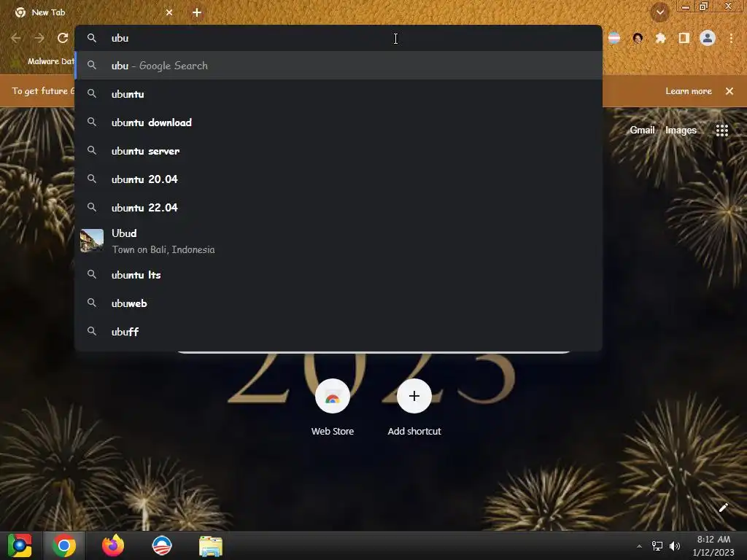Open the Windows Start button
Image resolution: width=747 pixels, height=560 pixels.
[x=20, y=545]
